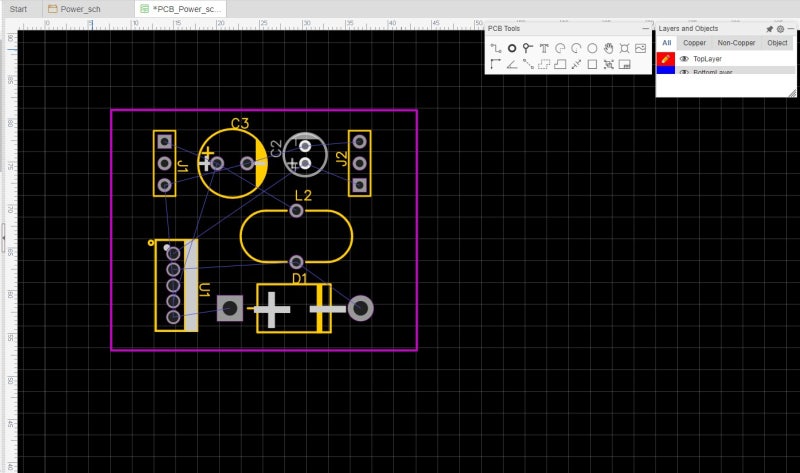Toggle TopLayer visibility eye
Viewport: 800px width, 473px height.
pyautogui.click(x=684, y=59)
